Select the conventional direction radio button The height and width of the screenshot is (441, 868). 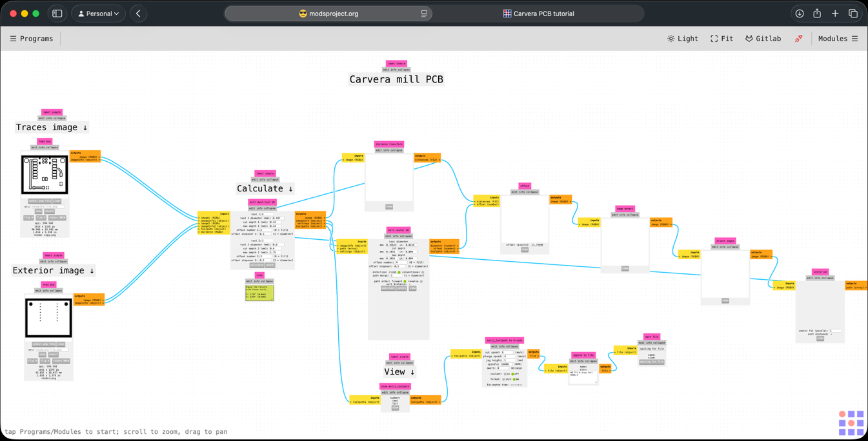(x=423, y=272)
